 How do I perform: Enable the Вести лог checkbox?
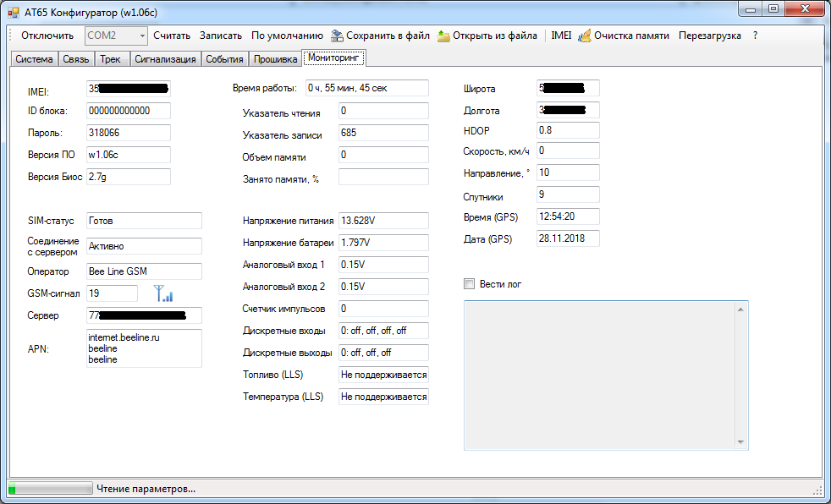(x=470, y=284)
